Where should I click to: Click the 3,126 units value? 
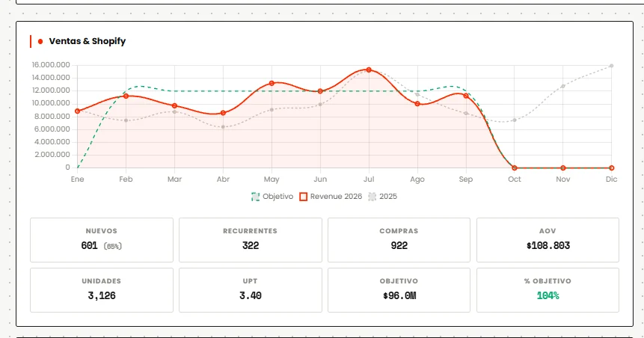102,295
